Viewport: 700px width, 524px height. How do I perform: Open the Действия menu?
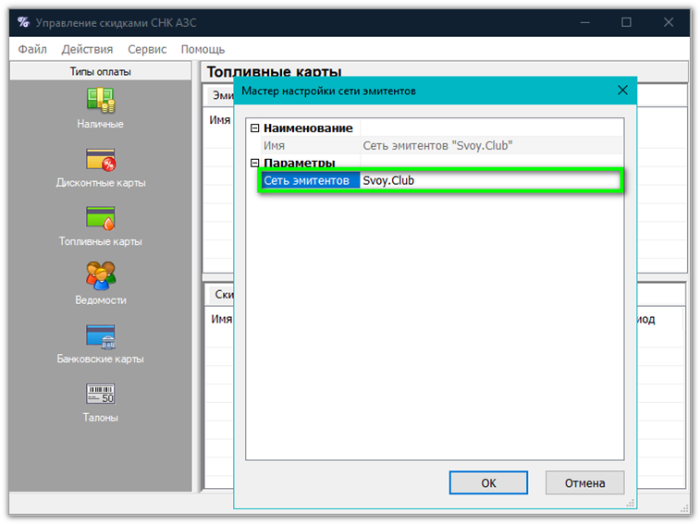(x=87, y=49)
